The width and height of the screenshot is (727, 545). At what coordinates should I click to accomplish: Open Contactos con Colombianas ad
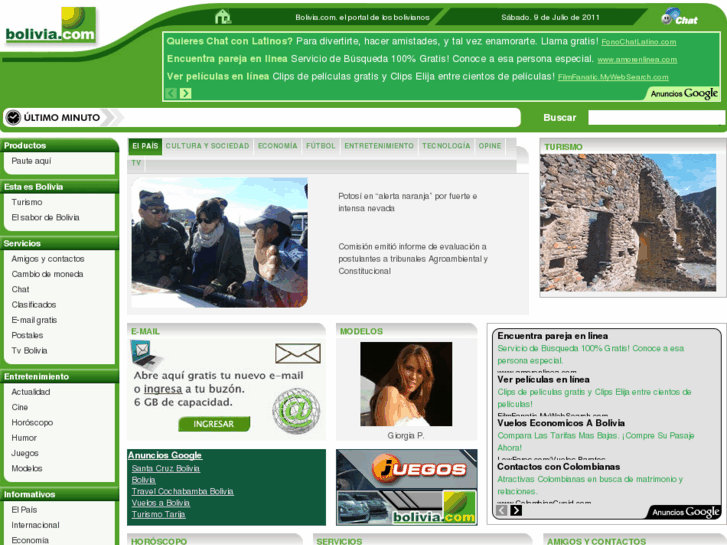tap(559, 467)
